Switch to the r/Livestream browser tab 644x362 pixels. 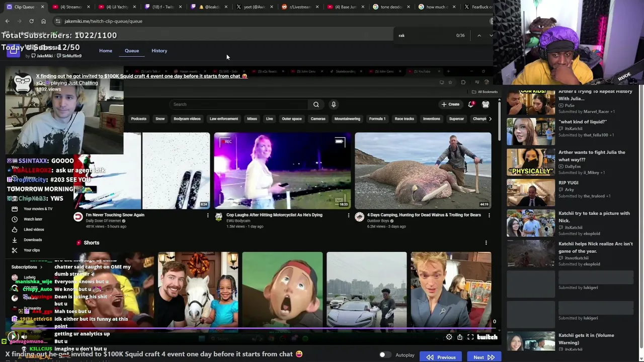coord(300,7)
